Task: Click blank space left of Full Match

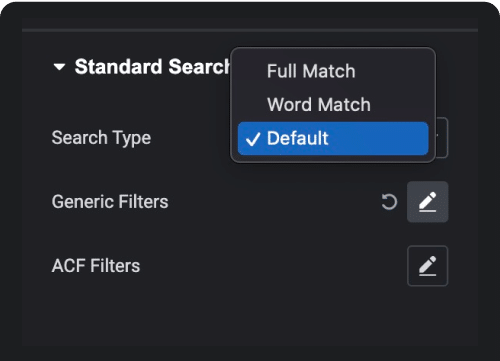Action: pyautogui.click(x=252, y=71)
